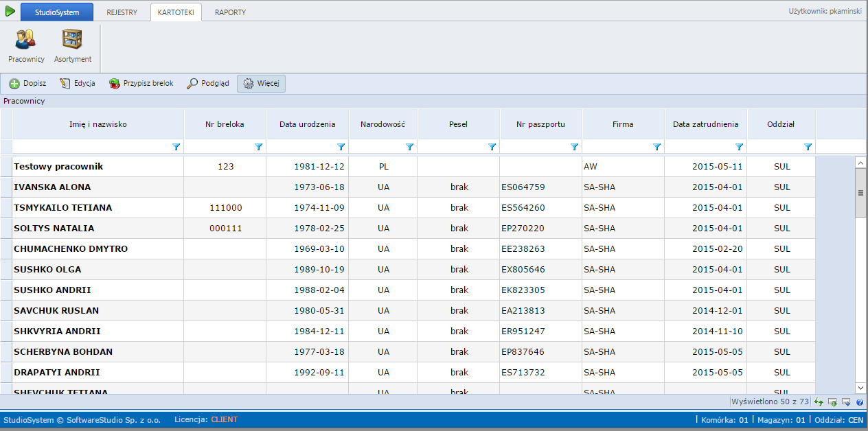Screen dimensions: 868x431
Task: Click the table icon with green down arrow
Action: [x=832, y=401]
